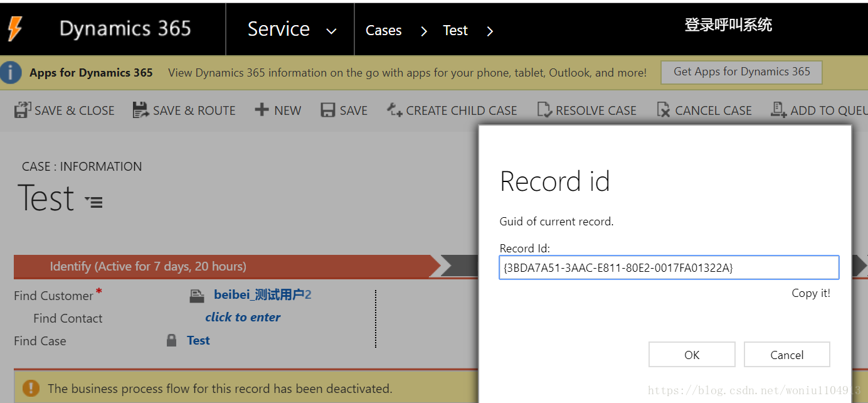Viewport: 868px width, 403px height.
Task: Select the Identify process stage
Action: (x=226, y=266)
